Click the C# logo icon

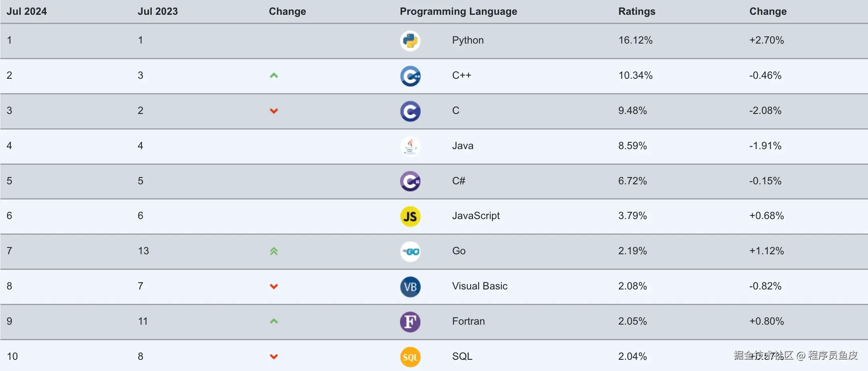tap(410, 181)
